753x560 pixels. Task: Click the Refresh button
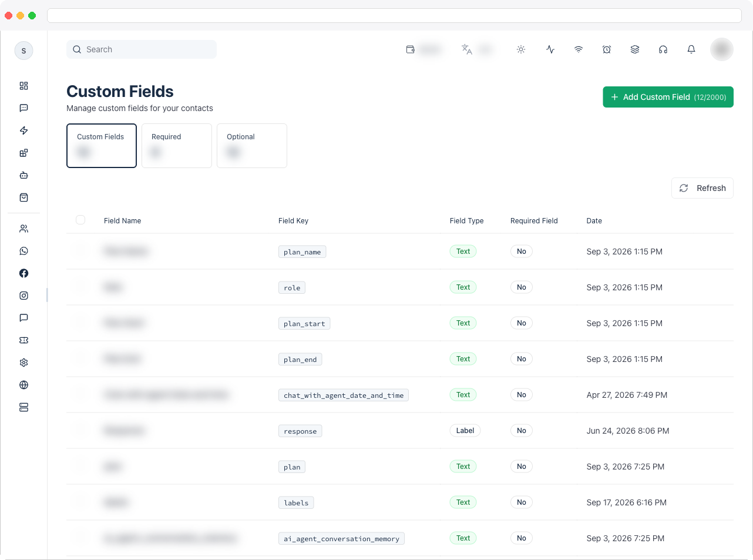(x=702, y=188)
